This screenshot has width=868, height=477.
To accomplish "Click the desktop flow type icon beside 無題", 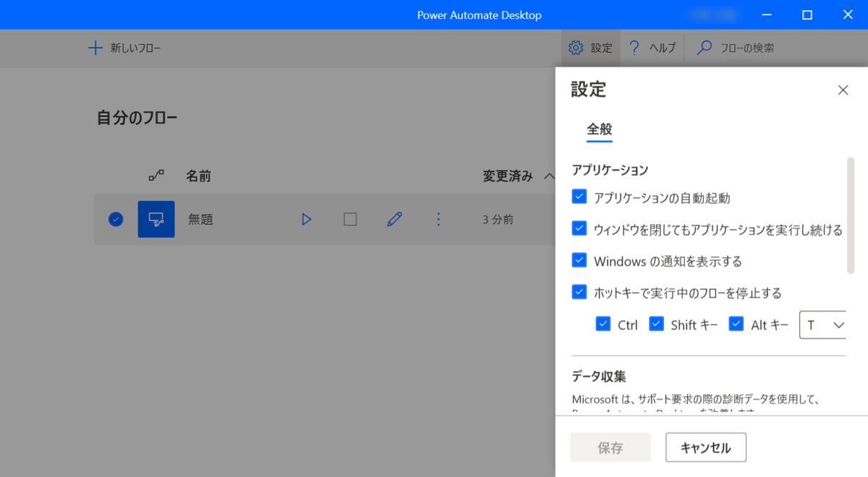I will pyautogui.click(x=156, y=219).
